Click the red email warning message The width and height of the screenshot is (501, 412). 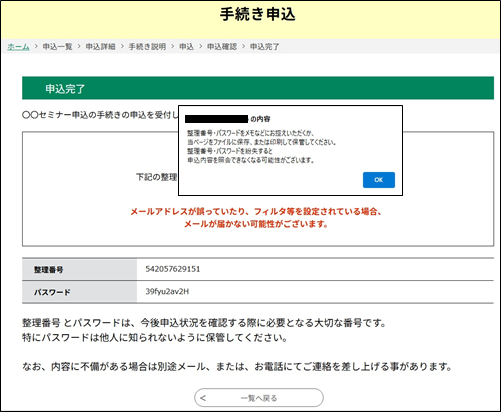pos(256,218)
